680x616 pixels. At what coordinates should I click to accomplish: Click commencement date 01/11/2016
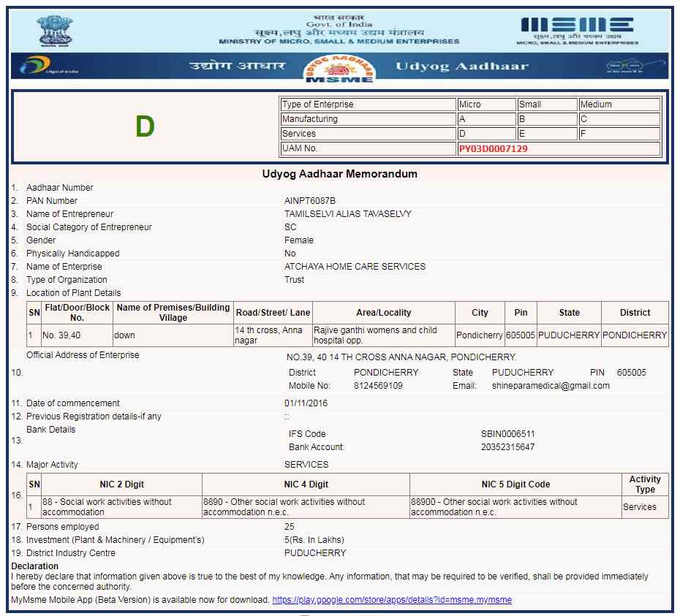point(306,403)
